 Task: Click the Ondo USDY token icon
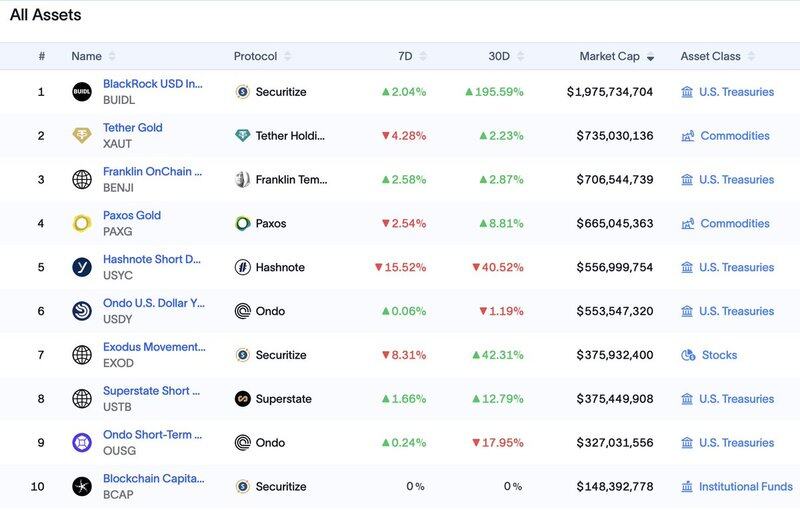pos(82,311)
